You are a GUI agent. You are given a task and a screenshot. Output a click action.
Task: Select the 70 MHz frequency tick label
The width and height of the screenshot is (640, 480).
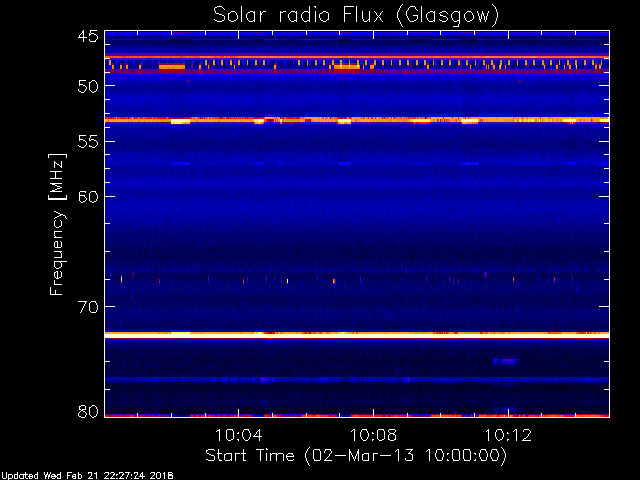click(x=88, y=307)
